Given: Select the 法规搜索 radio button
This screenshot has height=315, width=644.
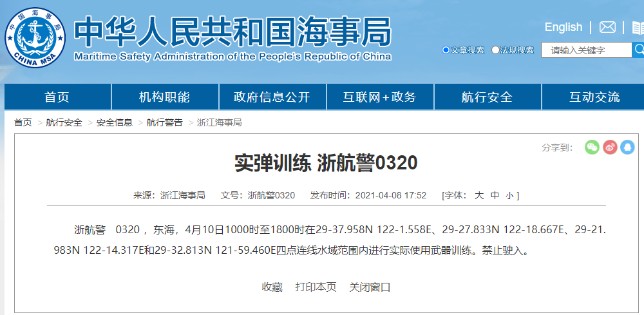Looking at the screenshot, I should click(x=495, y=50).
